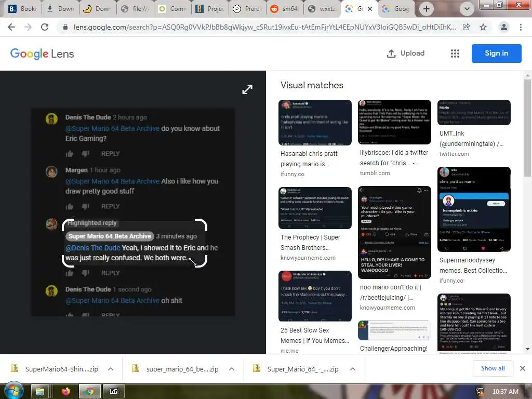The height and width of the screenshot is (399, 532).
Task: Open the homophobic mario result thumbnail
Action: click(474, 209)
